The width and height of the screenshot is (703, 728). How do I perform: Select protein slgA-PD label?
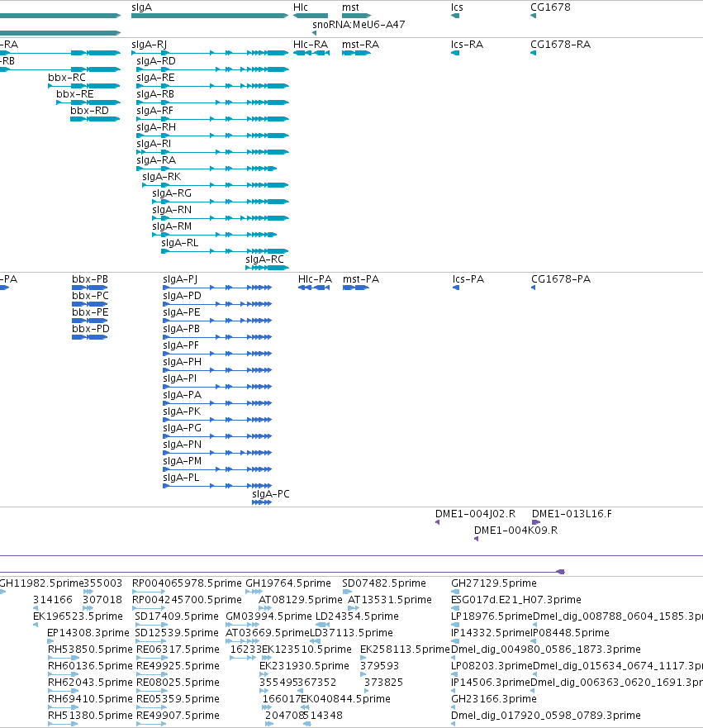click(x=182, y=296)
